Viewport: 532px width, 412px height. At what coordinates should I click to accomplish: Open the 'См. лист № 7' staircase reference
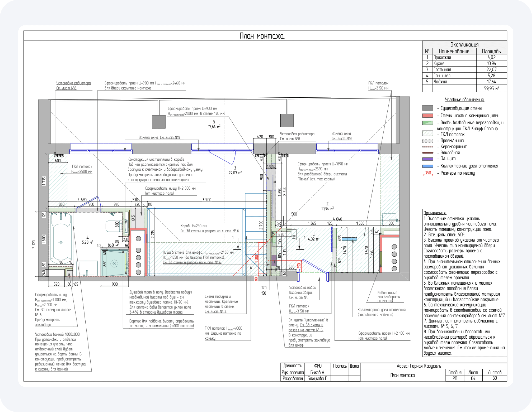click(x=215, y=312)
